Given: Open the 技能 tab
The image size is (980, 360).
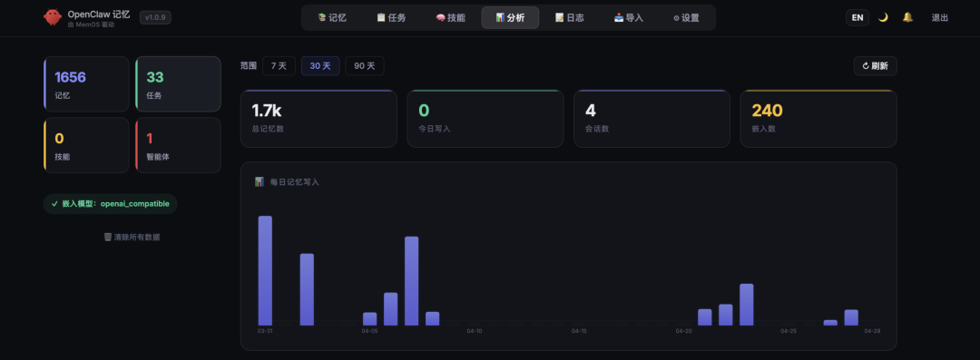Looking at the screenshot, I should pyautogui.click(x=451, y=17).
